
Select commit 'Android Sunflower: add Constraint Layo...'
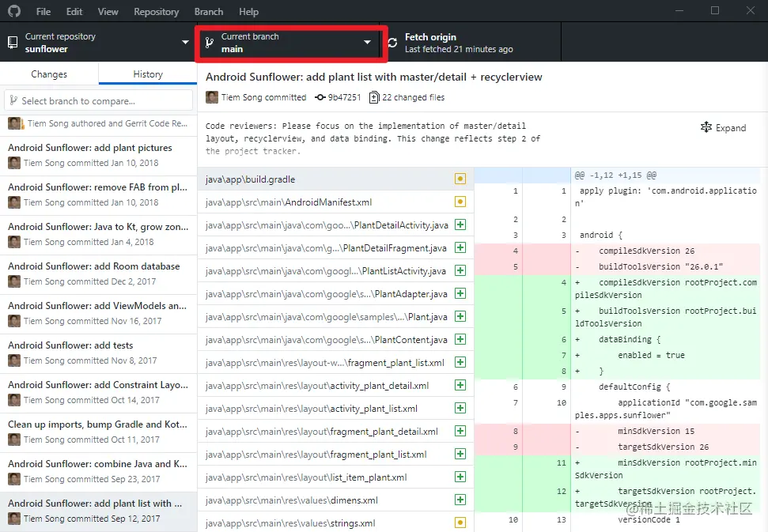pos(98,394)
